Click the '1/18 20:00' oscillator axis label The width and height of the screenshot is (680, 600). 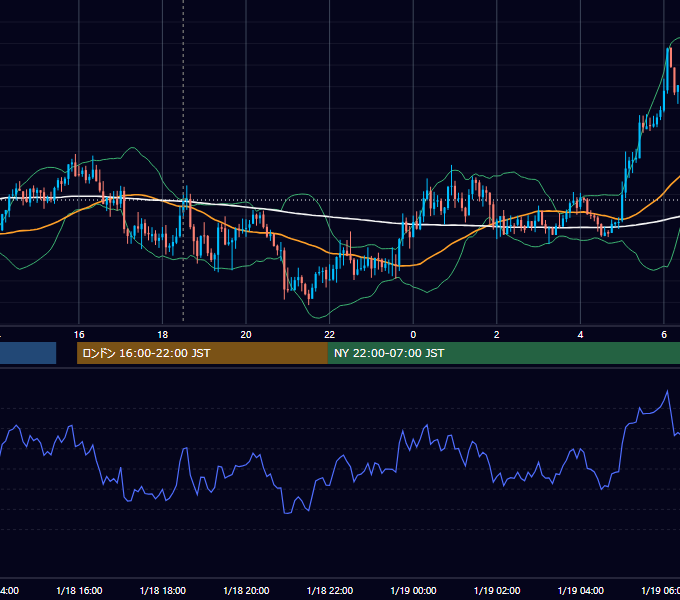click(x=246, y=591)
